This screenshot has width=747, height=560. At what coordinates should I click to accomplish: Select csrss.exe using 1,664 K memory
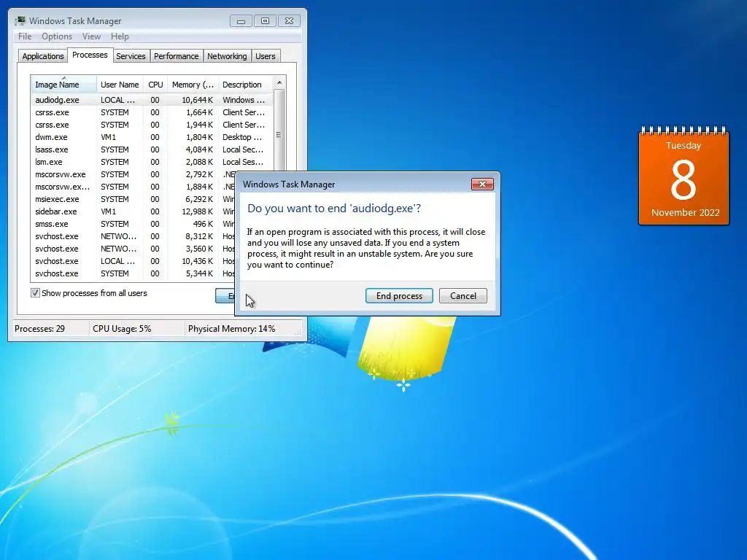pos(152,112)
